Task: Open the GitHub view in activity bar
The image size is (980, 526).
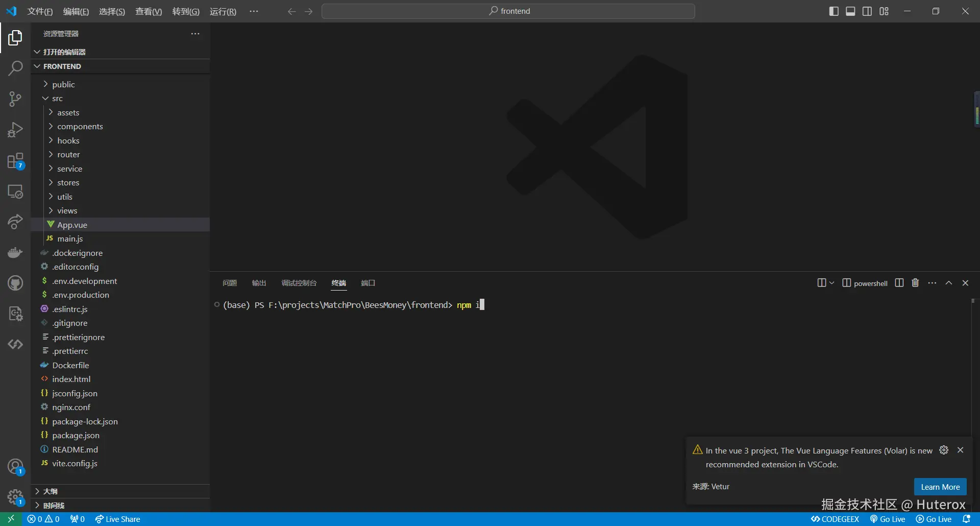Action: (x=15, y=283)
